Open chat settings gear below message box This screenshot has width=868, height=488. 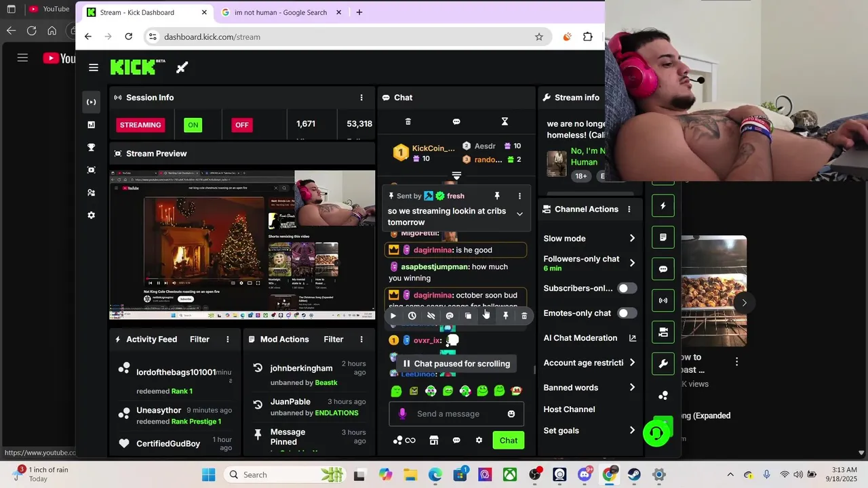coord(479,441)
